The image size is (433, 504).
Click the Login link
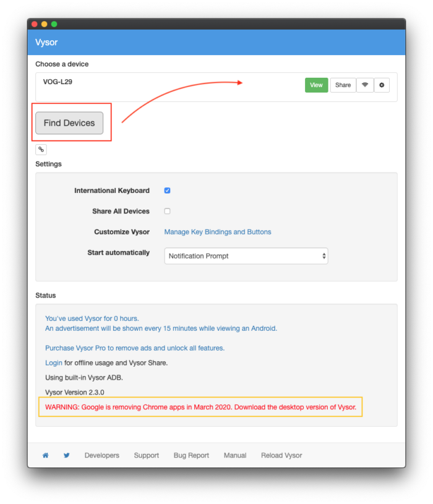pyautogui.click(x=54, y=363)
